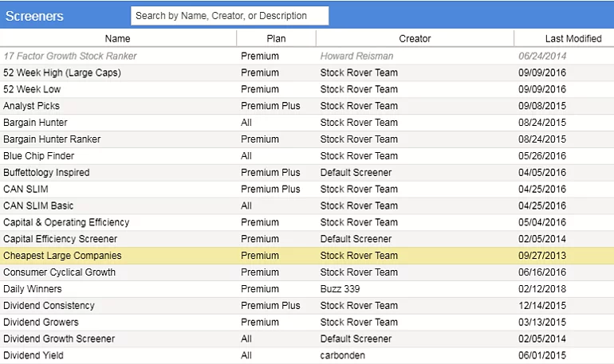Open the Buffettology Inspired screener
The image size is (614, 364).
46,173
